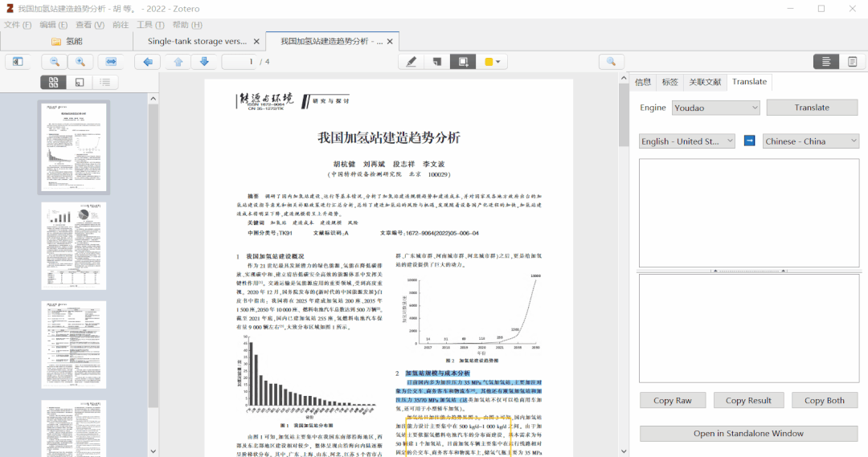
Task: Show the notes pane view
Action: coord(853,61)
